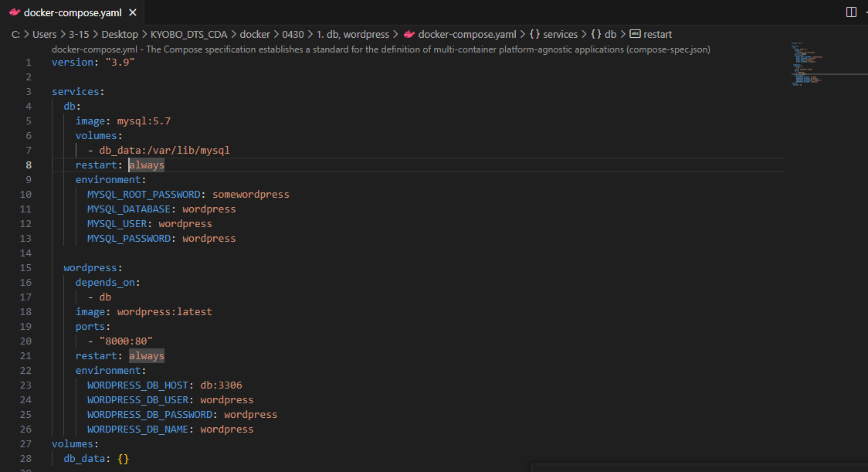Open the Users breadcrumb folder
Screen dimensions: 868x472
coord(44,34)
